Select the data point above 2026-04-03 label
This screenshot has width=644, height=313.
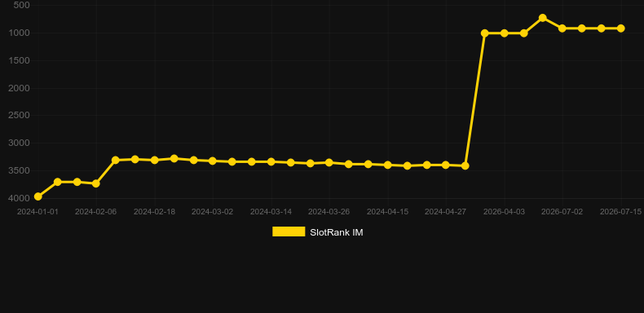click(x=505, y=33)
